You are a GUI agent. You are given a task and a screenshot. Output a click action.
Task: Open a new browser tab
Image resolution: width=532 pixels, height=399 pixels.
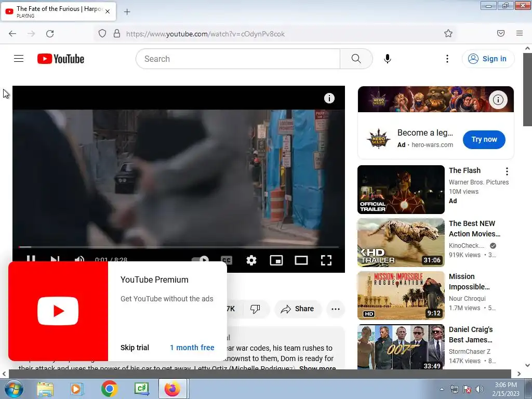(x=127, y=12)
